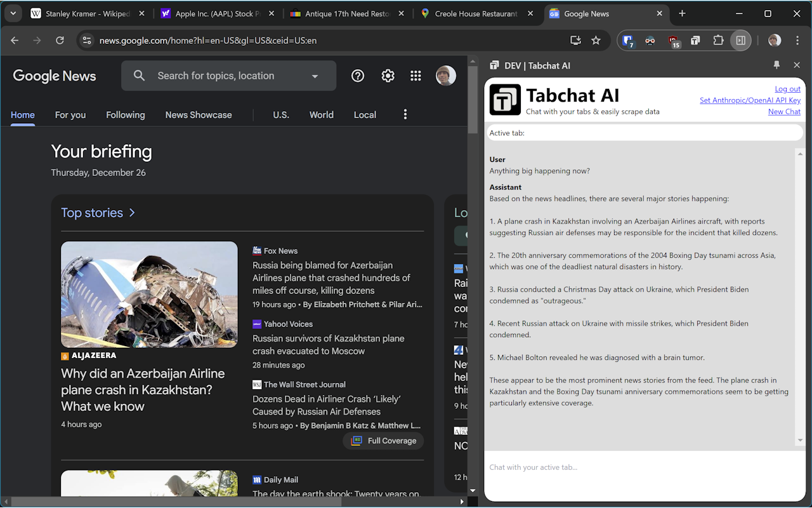Open Yahoo Voices Russian survivors article
The height and width of the screenshot is (508, 812).
tap(328, 345)
